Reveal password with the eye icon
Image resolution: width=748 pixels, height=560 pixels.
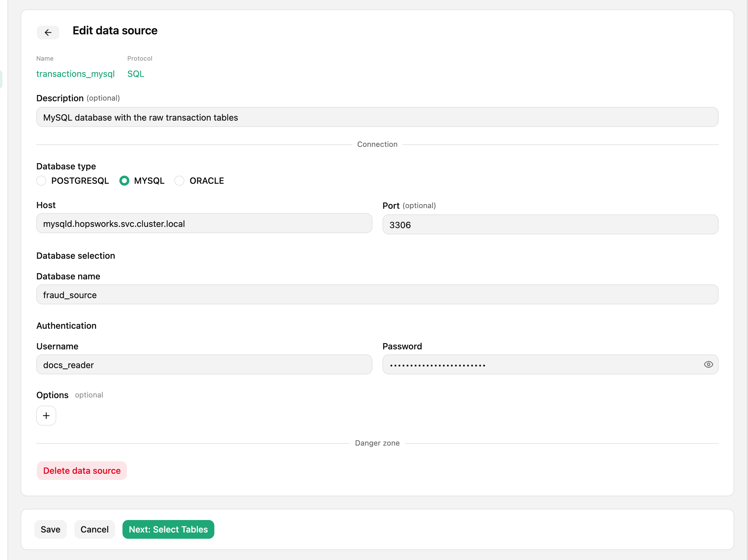click(x=708, y=365)
